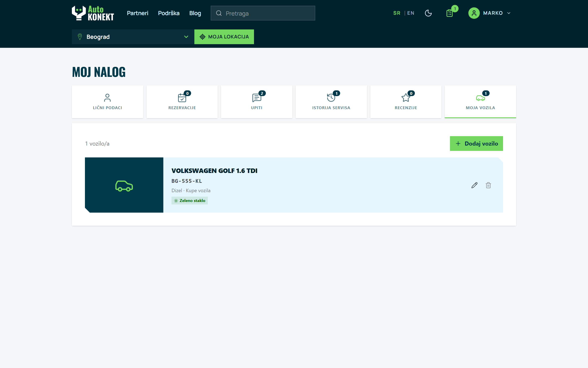588x368 pixels.
Task: Switch language to SR
Action: click(397, 13)
